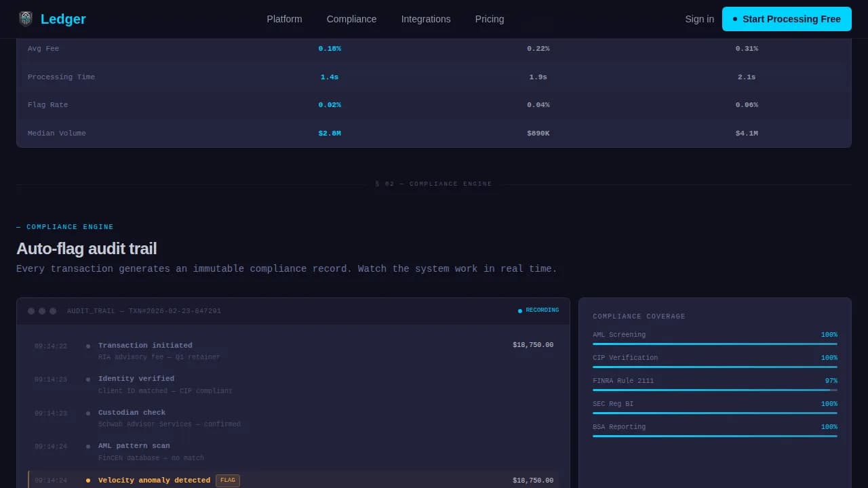Viewport: 868px width, 488px height.
Task: Go to the Compliance nav link
Action: click(x=351, y=19)
